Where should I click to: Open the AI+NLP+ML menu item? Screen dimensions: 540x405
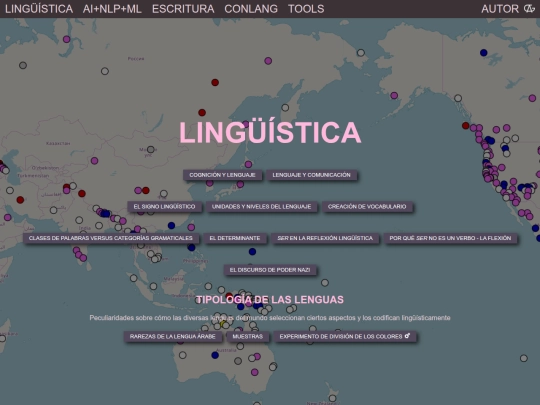[x=112, y=9]
